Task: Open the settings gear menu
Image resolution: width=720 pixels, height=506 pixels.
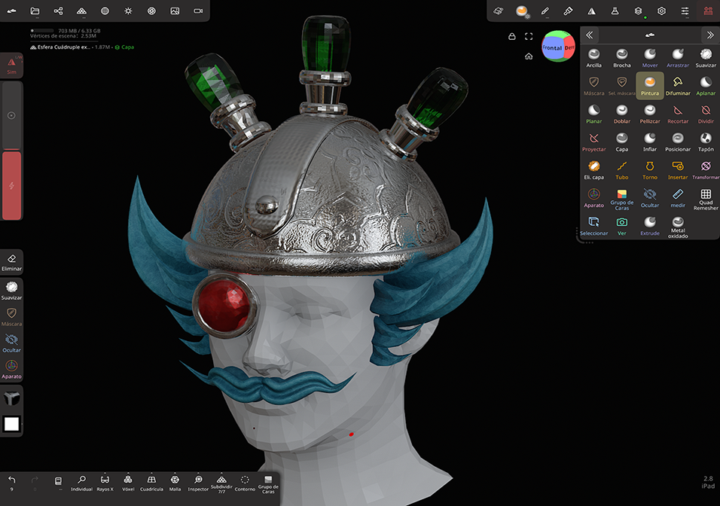Action: point(661,11)
